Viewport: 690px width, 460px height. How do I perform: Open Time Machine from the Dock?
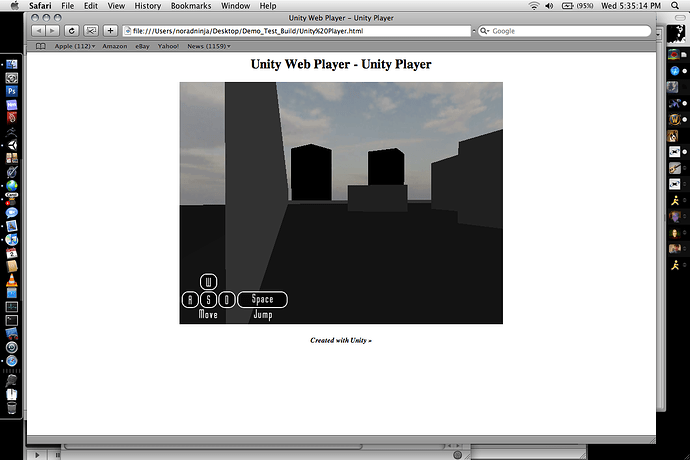(x=11, y=347)
